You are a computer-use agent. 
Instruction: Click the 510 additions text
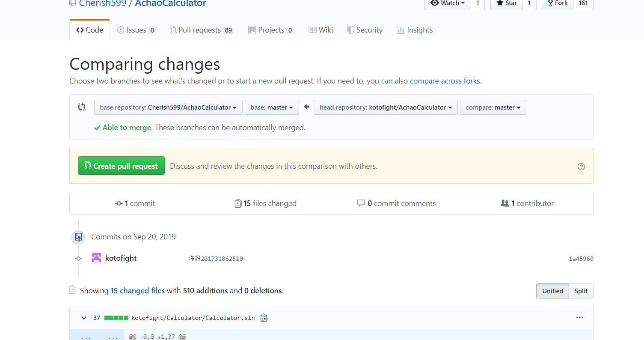(205, 291)
